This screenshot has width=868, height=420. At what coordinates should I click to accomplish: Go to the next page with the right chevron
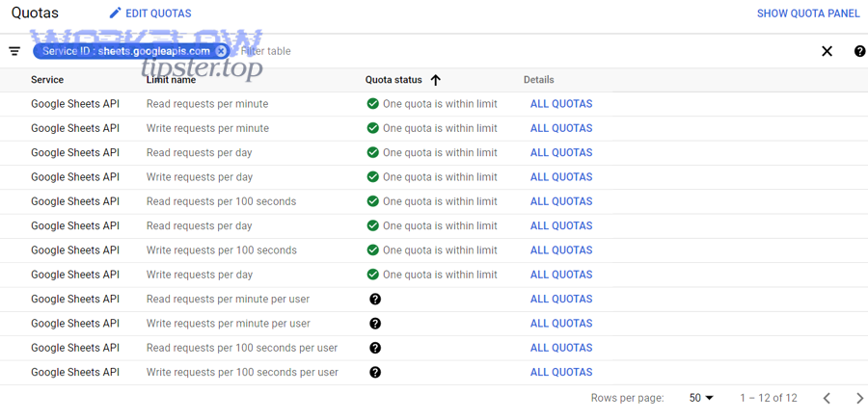point(859,398)
